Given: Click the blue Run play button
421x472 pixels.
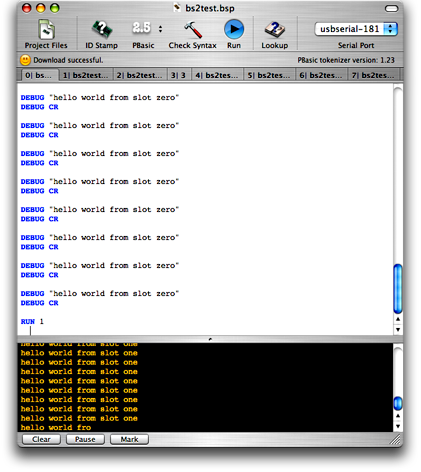Looking at the screenshot, I should (234, 29).
